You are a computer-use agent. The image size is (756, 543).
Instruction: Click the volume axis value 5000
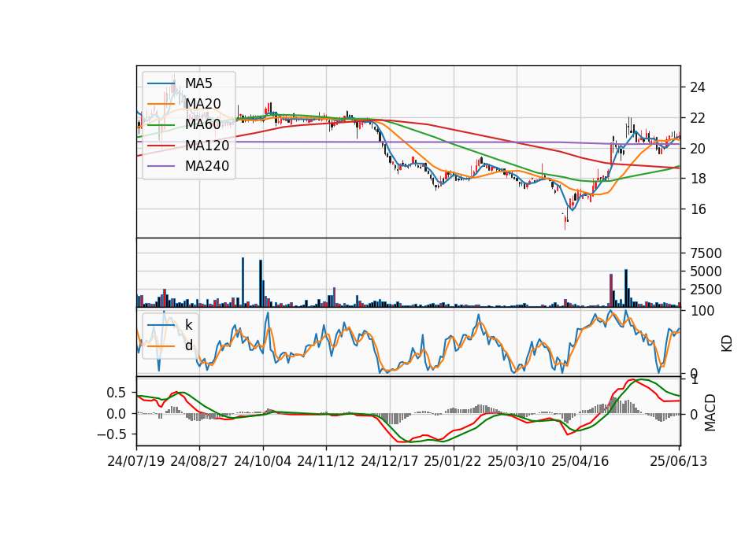tap(706, 271)
